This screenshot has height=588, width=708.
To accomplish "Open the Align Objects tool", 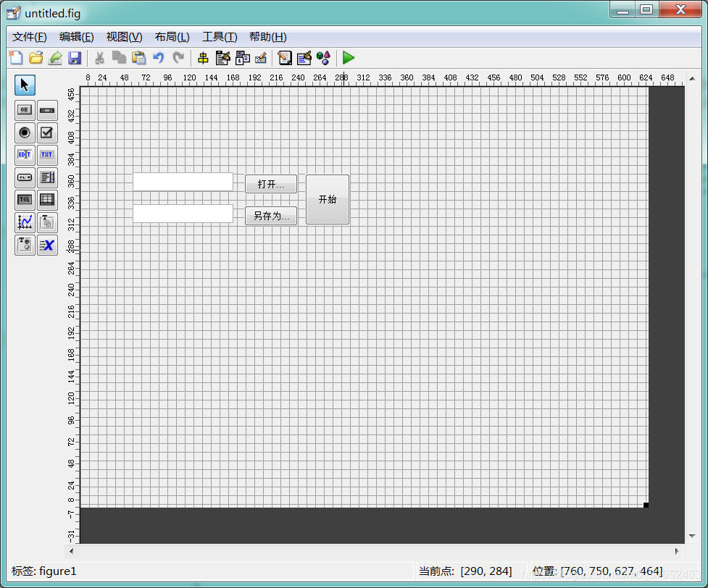I will [203, 58].
